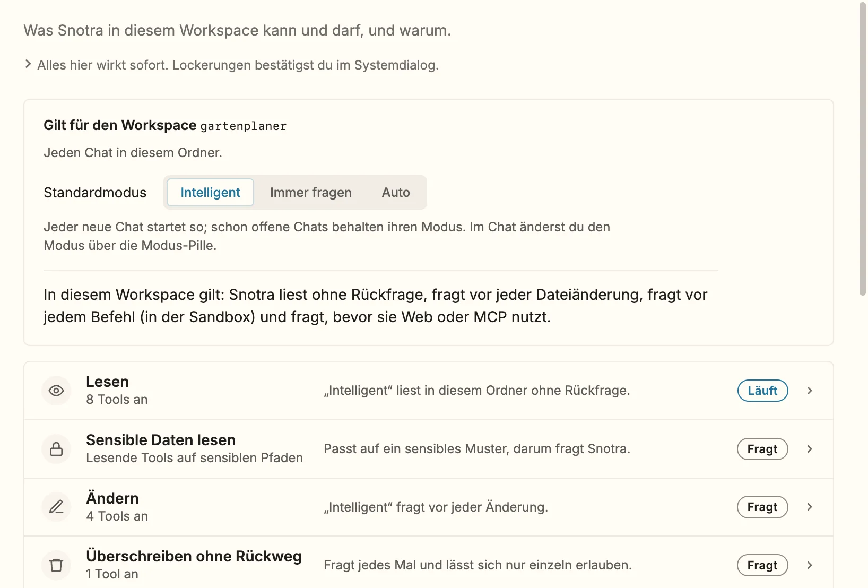Viewport: 868px width, 588px height.
Task: Click the 'Gilt für den Workspace' heading
Action: click(120, 125)
